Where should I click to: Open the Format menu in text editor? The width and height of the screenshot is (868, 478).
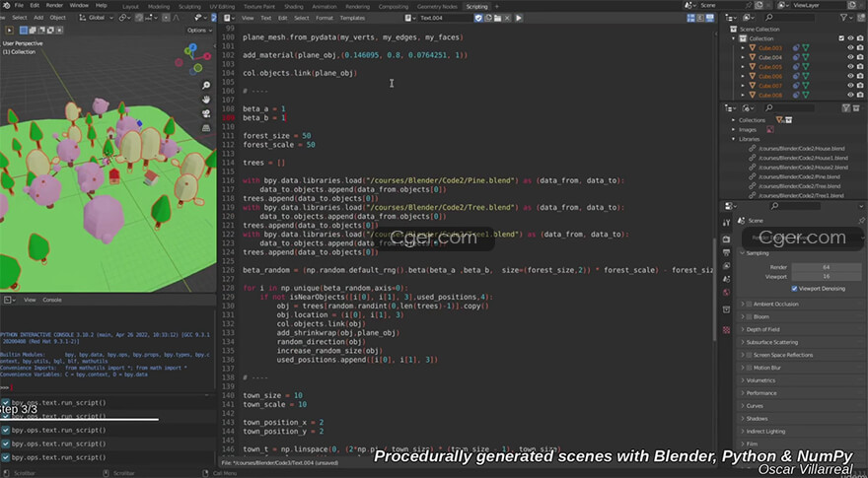click(x=325, y=18)
